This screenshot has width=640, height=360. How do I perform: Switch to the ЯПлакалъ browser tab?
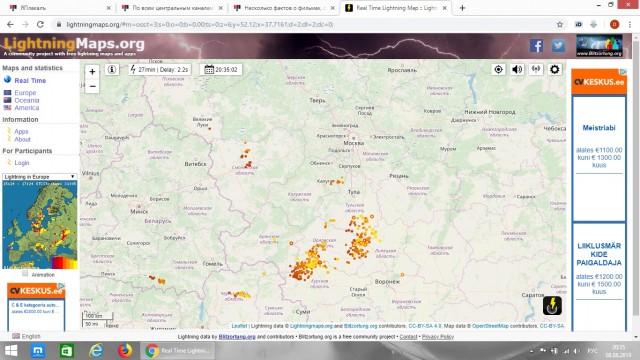pyautogui.click(x=60, y=8)
